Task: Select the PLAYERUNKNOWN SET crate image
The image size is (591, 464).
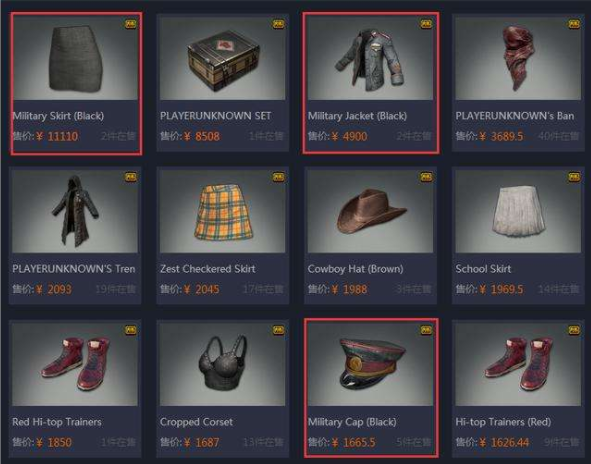Action: click(222, 58)
